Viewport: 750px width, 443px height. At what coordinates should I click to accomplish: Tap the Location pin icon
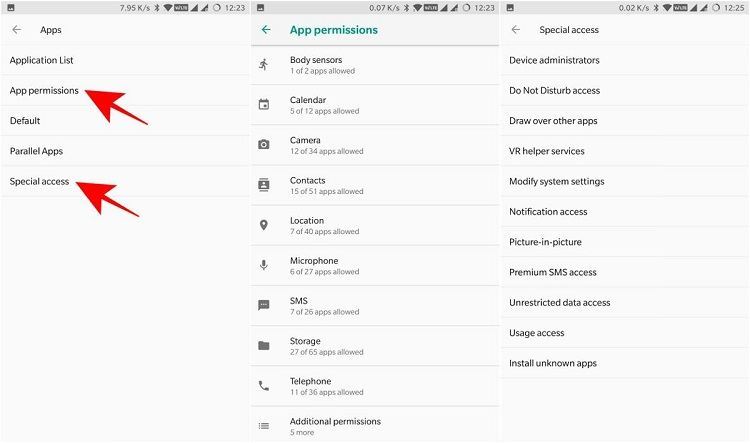(264, 225)
